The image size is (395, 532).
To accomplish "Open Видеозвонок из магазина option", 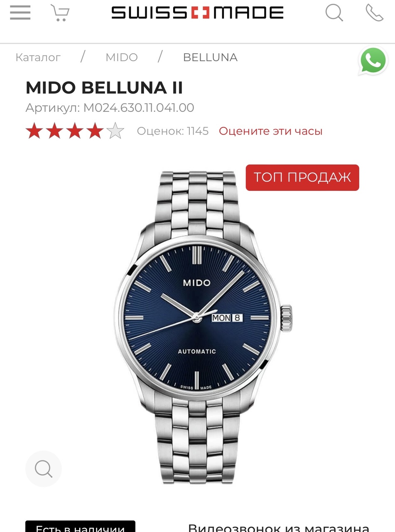I will coord(279,527).
